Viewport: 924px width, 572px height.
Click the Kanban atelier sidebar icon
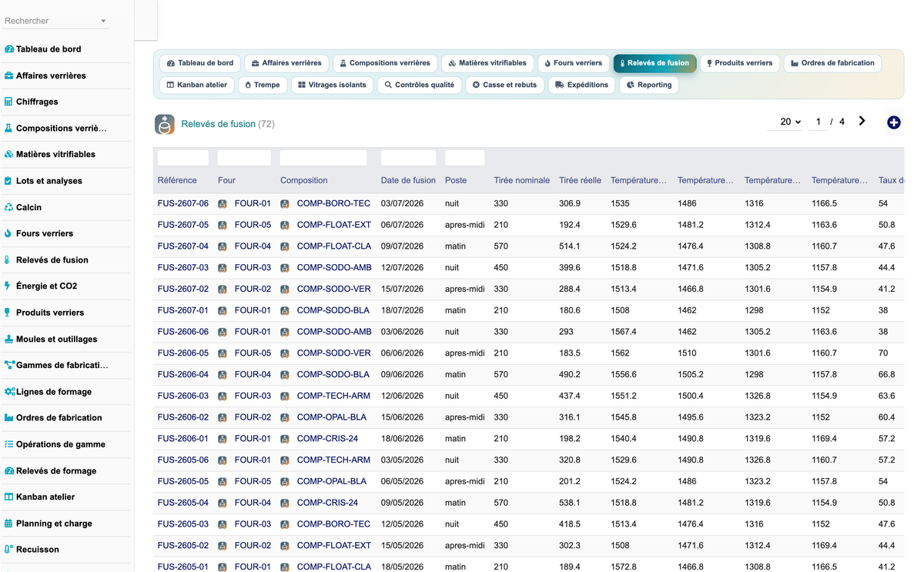[x=9, y=497]
